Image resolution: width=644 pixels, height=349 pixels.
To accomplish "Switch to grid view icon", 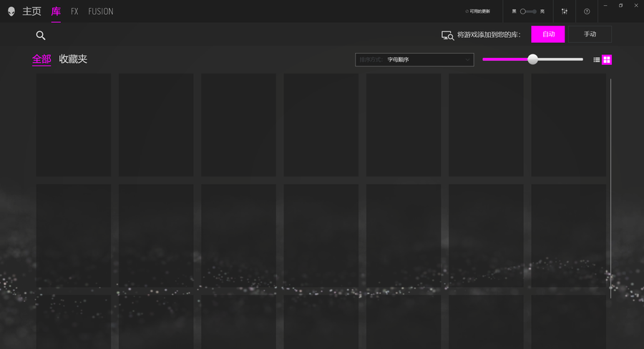I will (607, 60).
